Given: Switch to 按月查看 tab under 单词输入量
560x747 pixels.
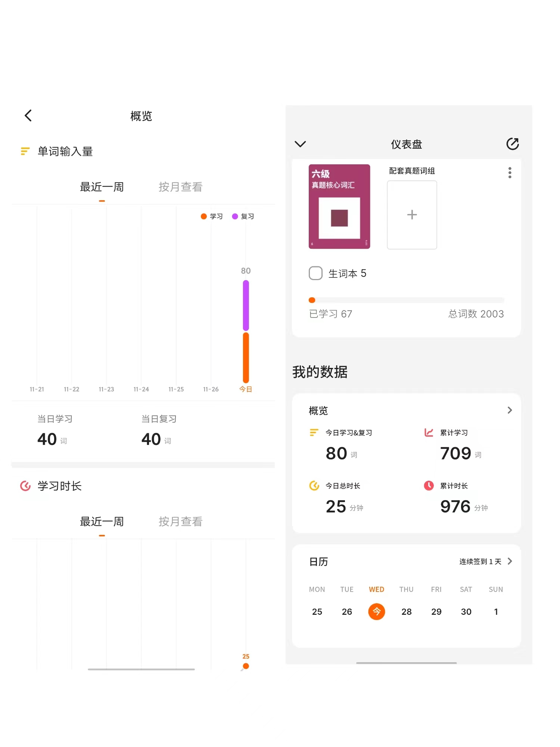Looking at the screenshot, I should point(180,187).
